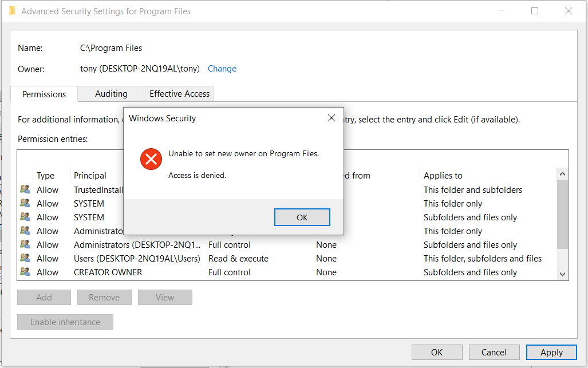Click the TrustedInstaller row's user group icon
Viewport: 588px width, 368px height.
coord(25,189)
